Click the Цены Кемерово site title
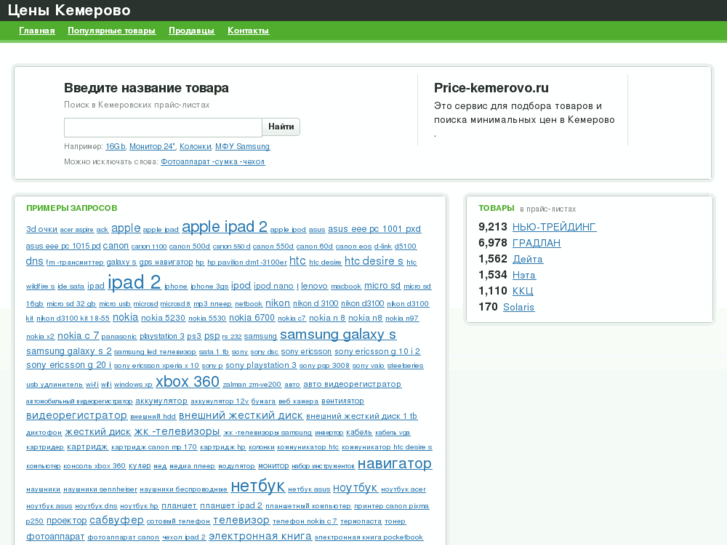The image size is (727, 545). point(69,10)
